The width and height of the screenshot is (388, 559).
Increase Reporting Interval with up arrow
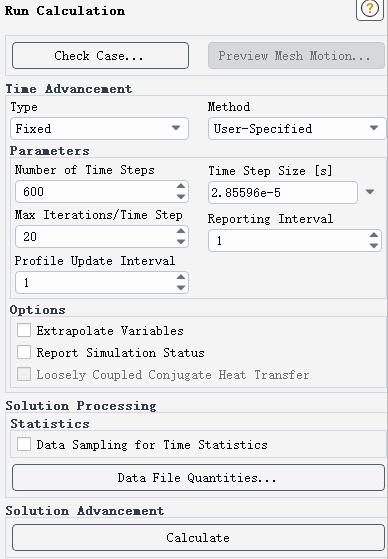[374, 235]
